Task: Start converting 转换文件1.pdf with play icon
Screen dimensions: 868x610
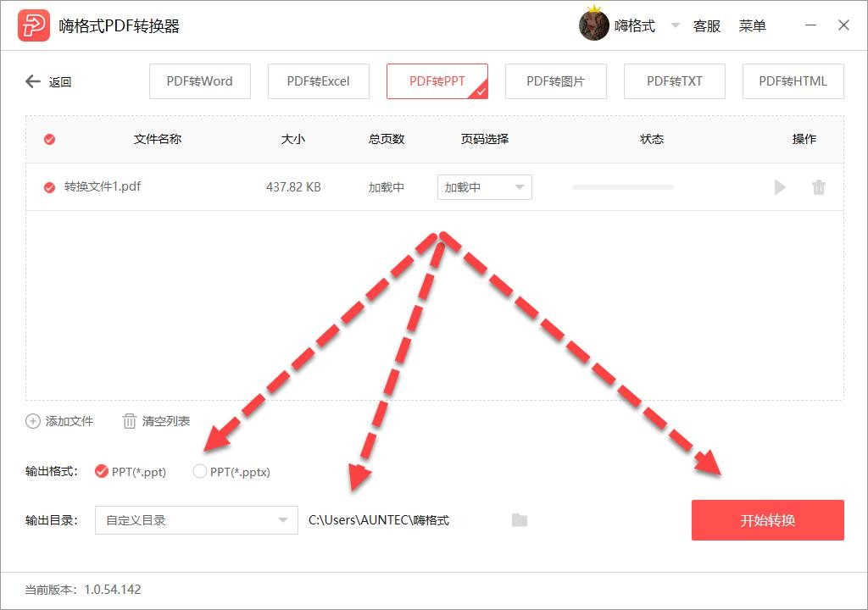Action: click(780, 187)
